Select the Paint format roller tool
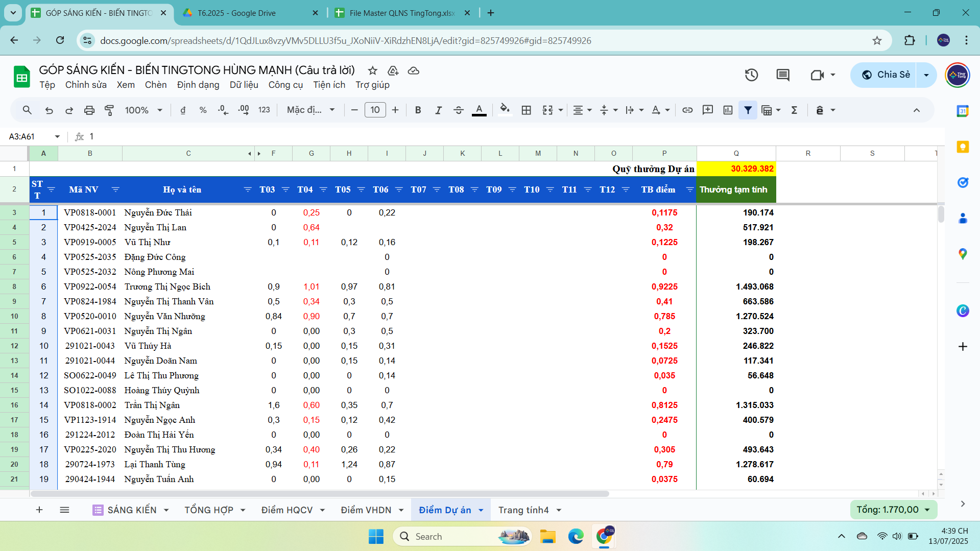Screen dimensions: 980x551 [x=109, y=110]
